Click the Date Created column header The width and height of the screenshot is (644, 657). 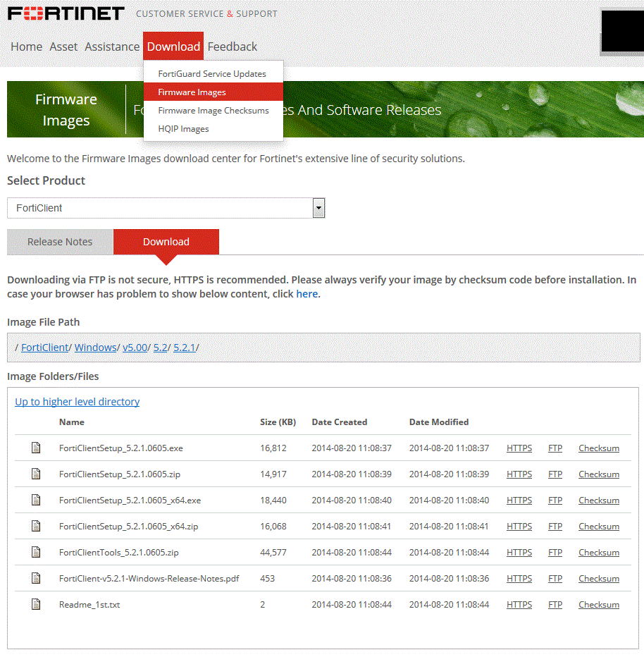coord(340,422)
